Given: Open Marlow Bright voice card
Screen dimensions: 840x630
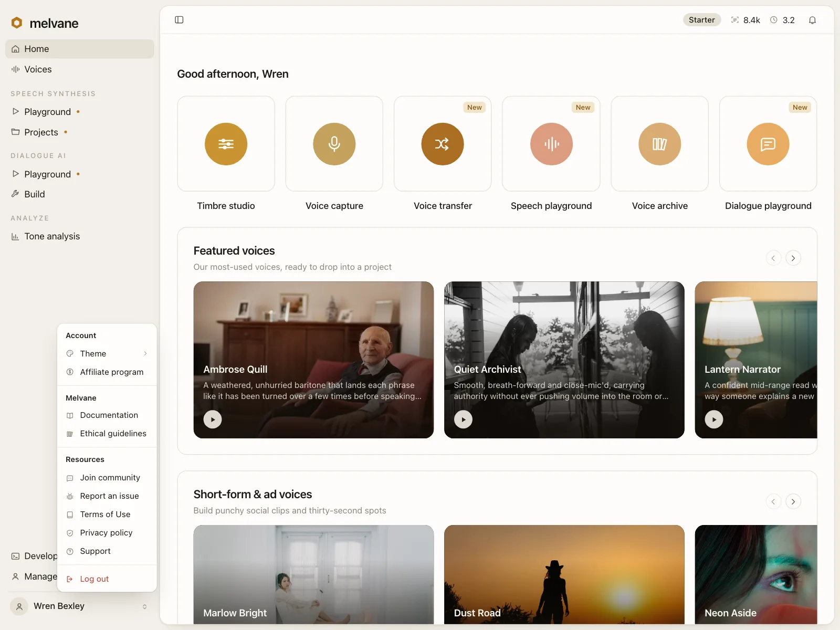Looking at the screenshot, I should pos(313,574).
